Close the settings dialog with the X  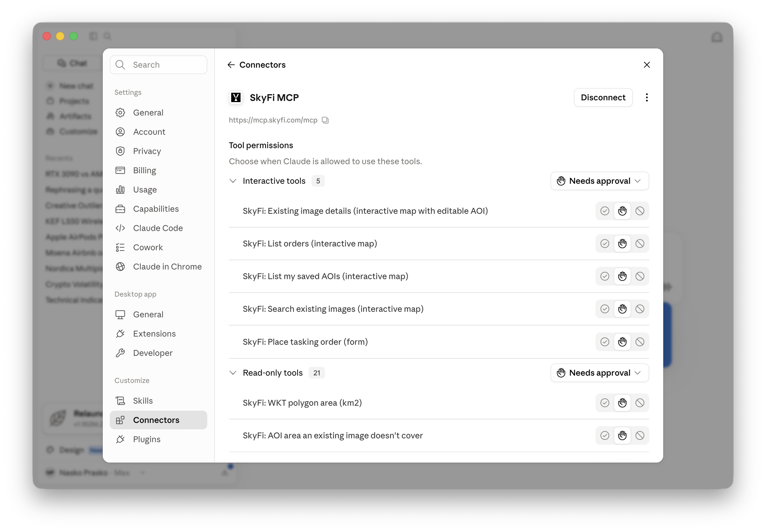pyautogui.click(x=647, y=65)
